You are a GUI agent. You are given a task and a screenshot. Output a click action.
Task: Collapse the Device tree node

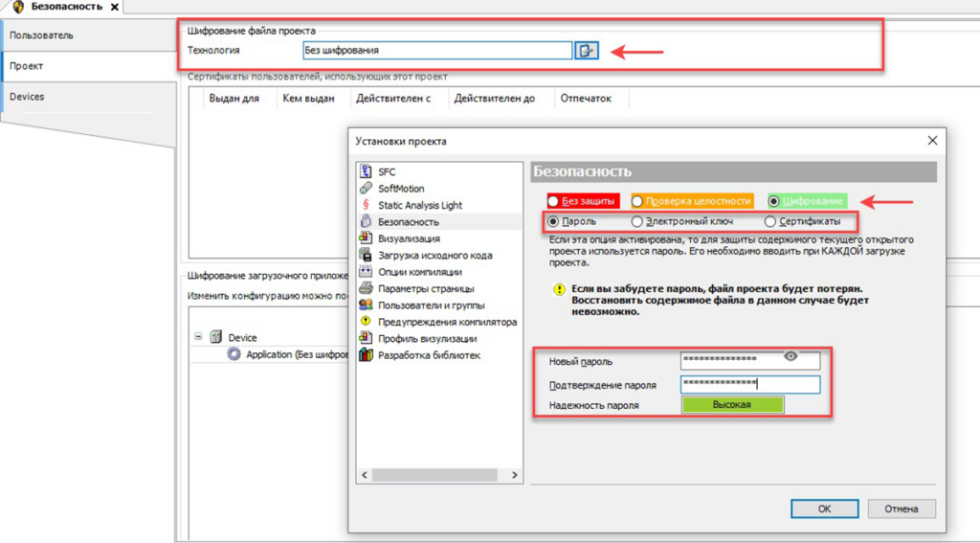click(x=198, y=337)
